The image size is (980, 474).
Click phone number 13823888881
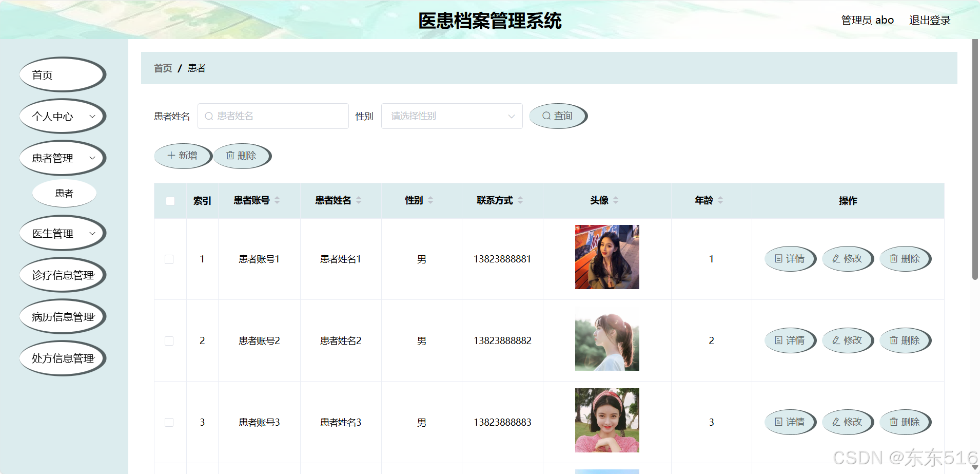coord(502,259)
